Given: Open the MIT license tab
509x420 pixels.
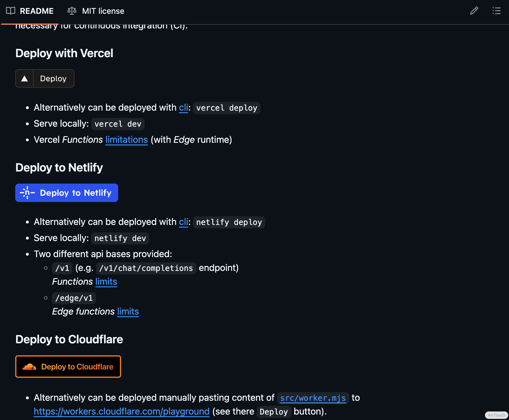Looking at the screenshot, I should pos(103,11).
